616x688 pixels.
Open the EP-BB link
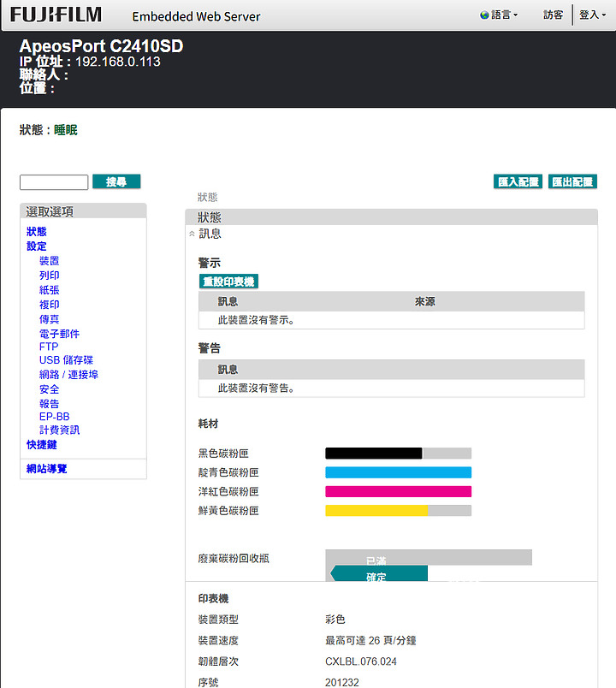click(55, 417)
